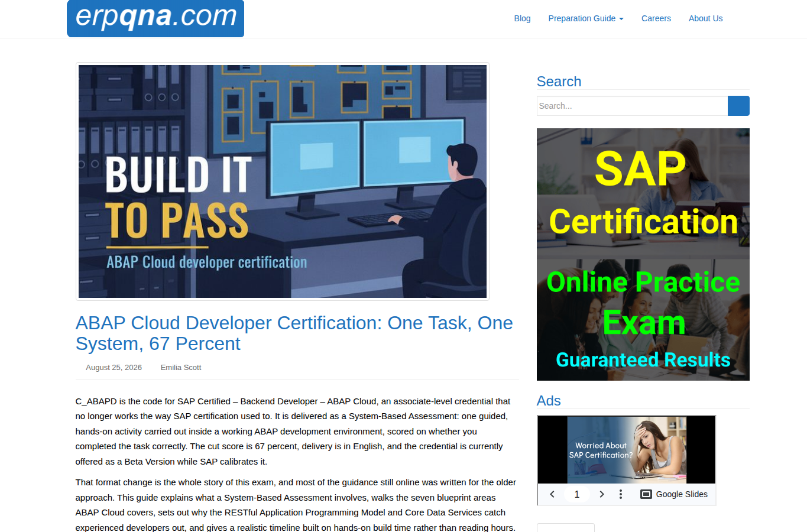Click the erpqna.com logo
The image size is (807, 532).
pyautogui.click(x=155, y=18)
